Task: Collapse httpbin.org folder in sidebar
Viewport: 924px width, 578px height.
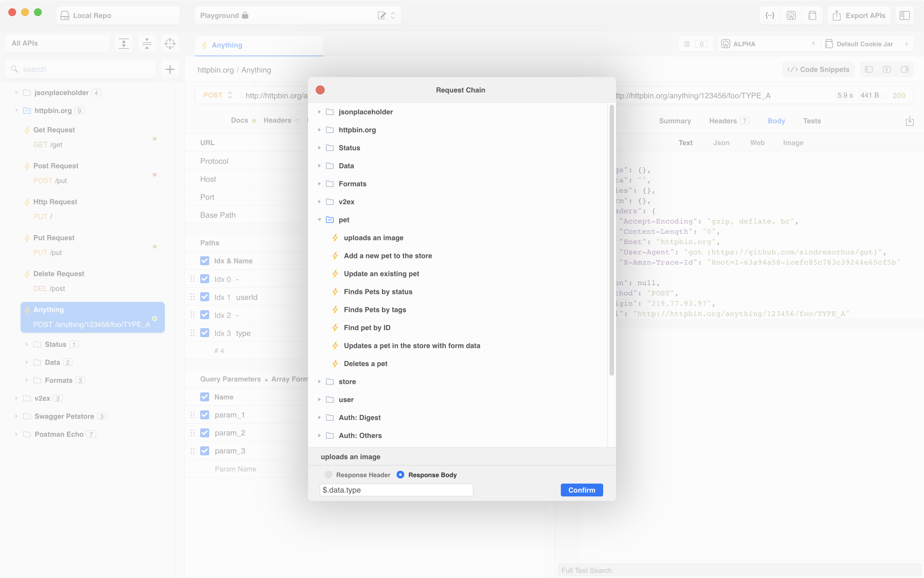Action: pyautogui.click(x=16, y=110)
